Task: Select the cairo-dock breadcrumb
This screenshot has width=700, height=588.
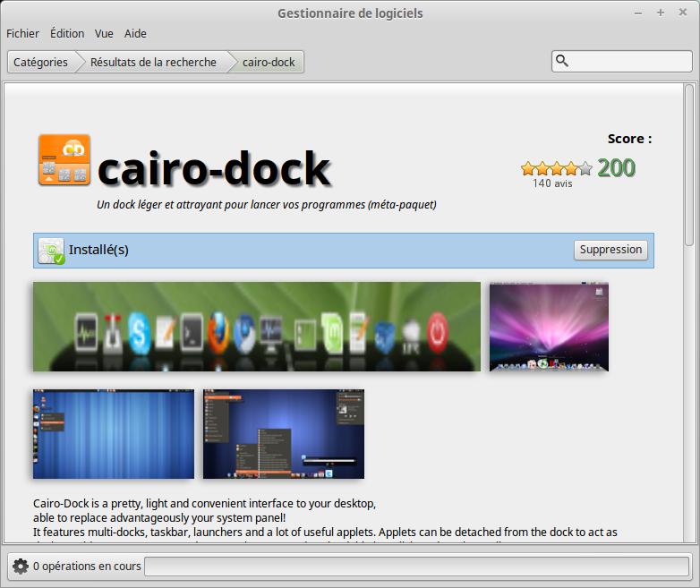Action: pos(269,62)
